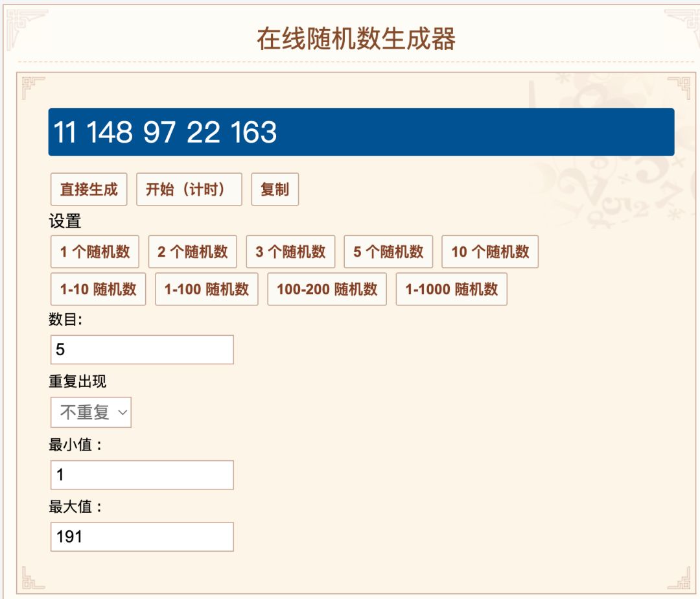Viewport: 700px width, 599px height.
Task: Copy results with 复制 button
Action: point(275,189)
